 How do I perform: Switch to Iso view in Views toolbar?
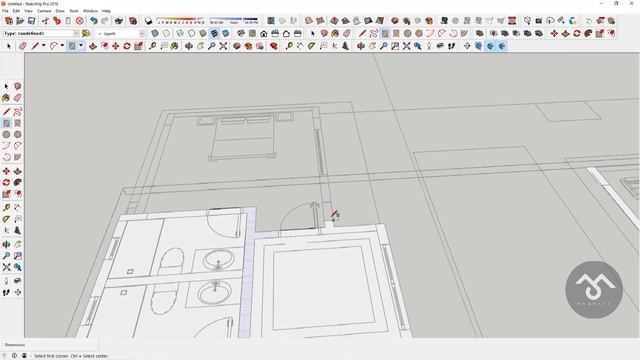click(241, 33)
